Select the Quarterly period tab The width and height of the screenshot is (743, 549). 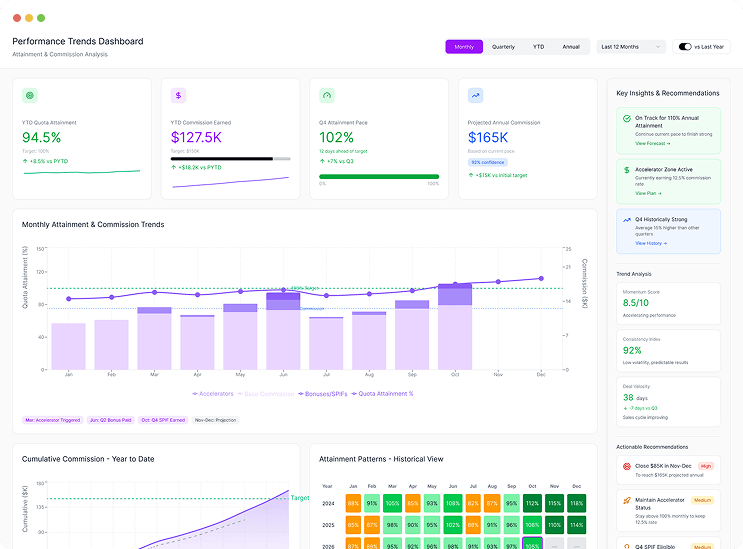coord(503,46)
